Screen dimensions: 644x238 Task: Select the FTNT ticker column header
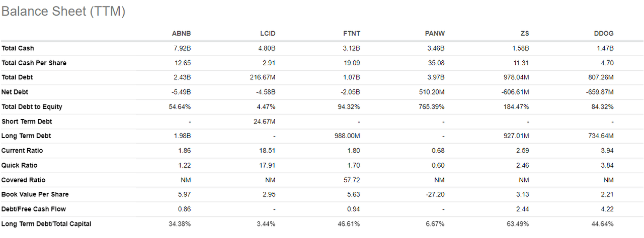[x=351, y=34]
